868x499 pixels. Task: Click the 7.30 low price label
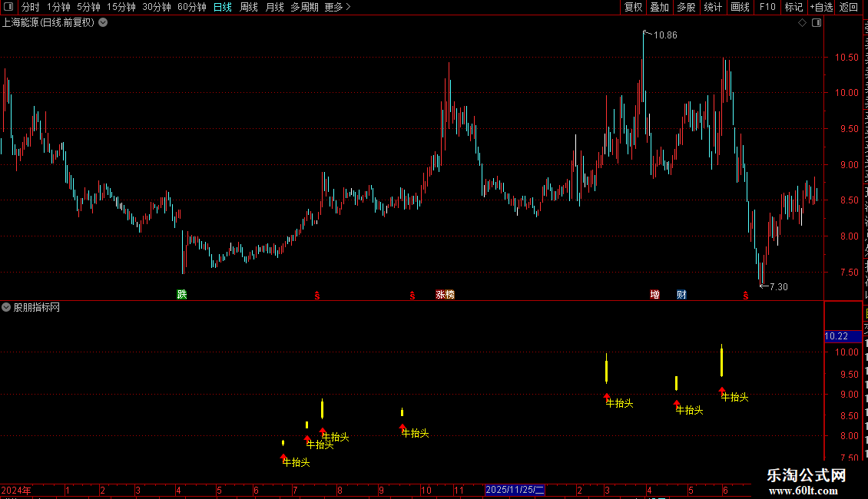click(779, 286)
